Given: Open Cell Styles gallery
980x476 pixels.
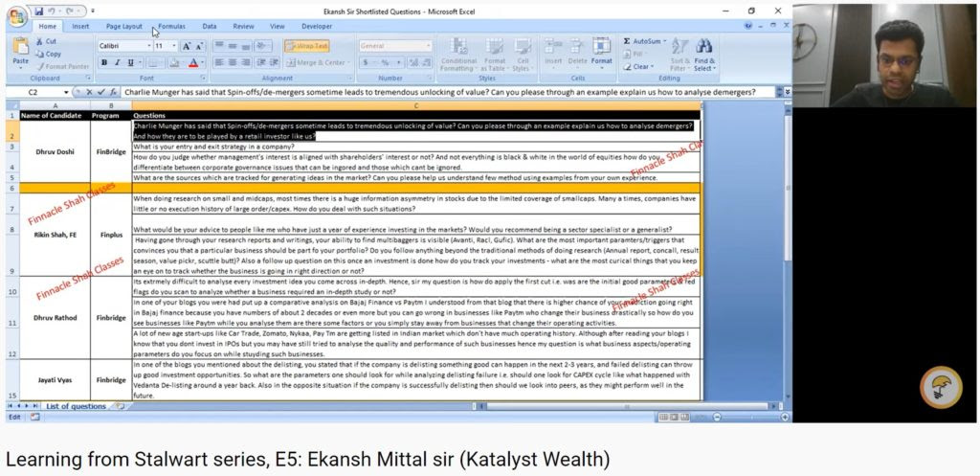Looking at the screenshot, I should coord(522,54).
